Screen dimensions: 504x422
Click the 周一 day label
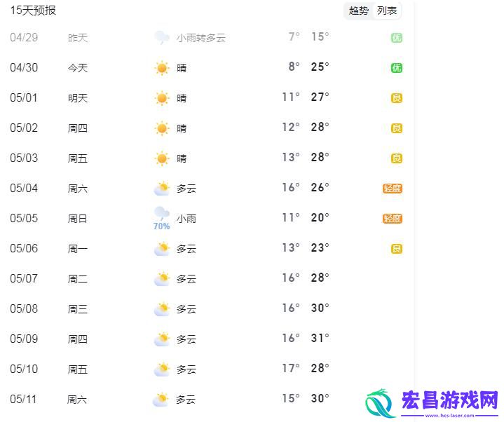pyautogui.click(x=78, y=249)
